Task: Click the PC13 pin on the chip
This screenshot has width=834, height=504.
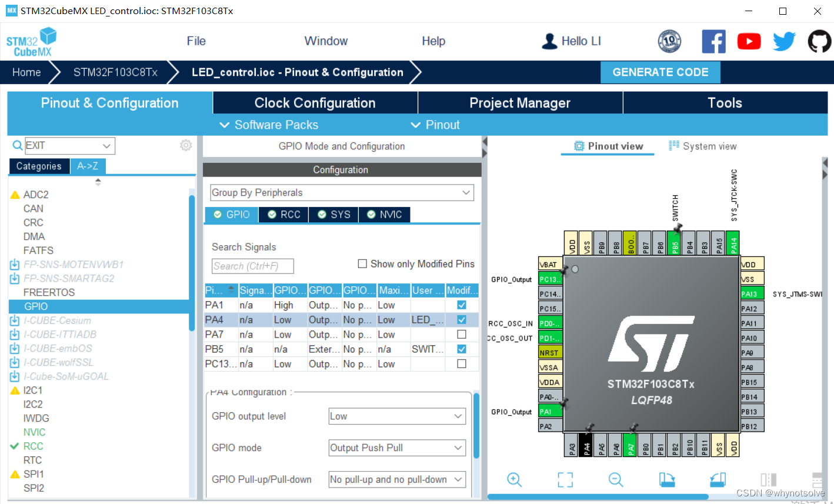Action: point(551,279)
